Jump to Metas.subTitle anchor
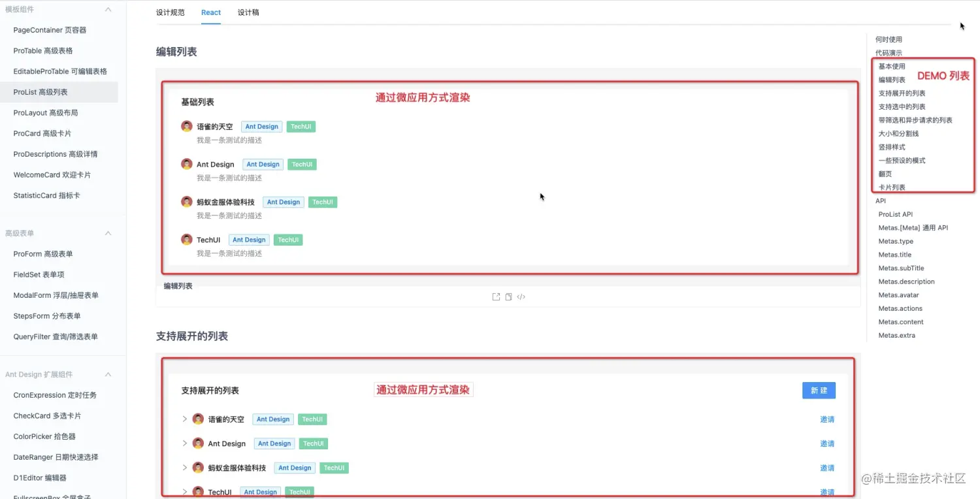The width and height of the screenshot is (980, 499). 902,268
